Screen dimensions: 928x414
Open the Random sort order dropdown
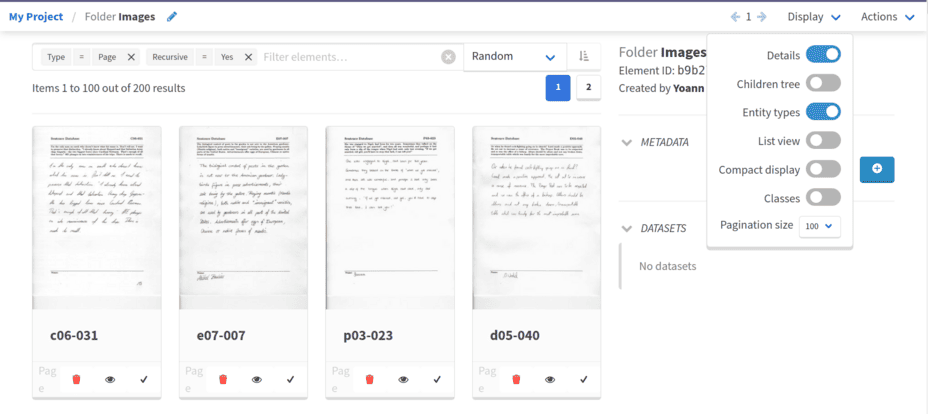(x=514, y=57)
